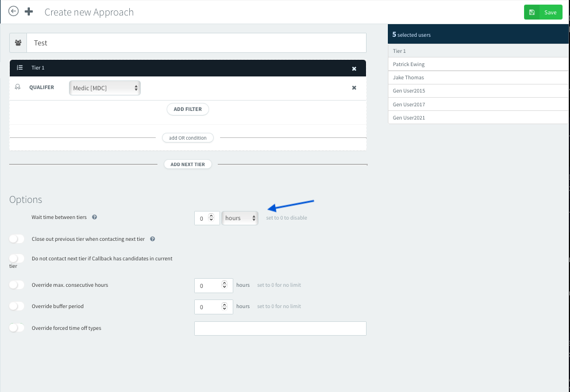Screen dimensions: 570x392
Task: Select Gen User2021 in the list
Action: (478, 117)
